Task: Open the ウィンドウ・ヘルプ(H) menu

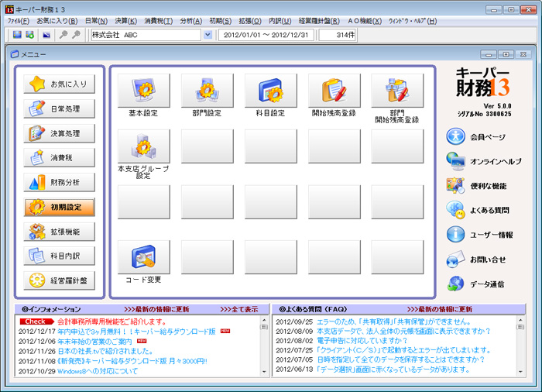Action: (413, 21)
